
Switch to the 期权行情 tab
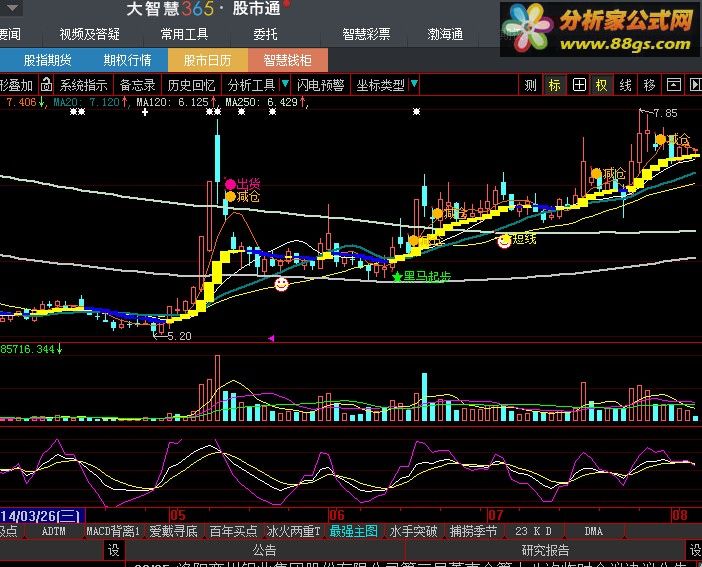tap(128, 60)
